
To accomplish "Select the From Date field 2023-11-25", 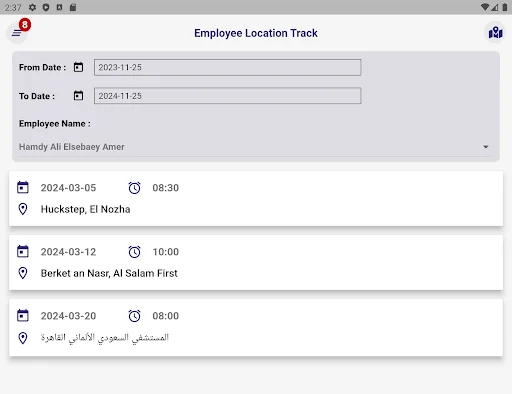I will click(x=227, y=67).
